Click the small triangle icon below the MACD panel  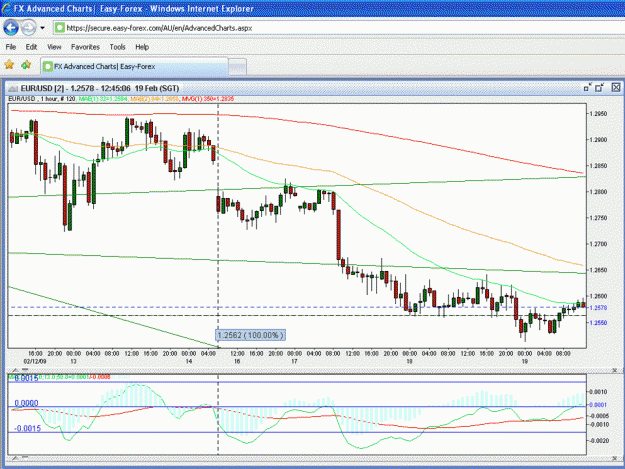pos(15,458)
